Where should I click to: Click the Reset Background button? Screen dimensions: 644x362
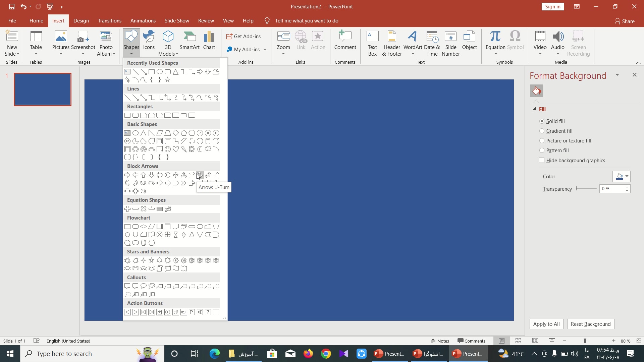[590, 324]
